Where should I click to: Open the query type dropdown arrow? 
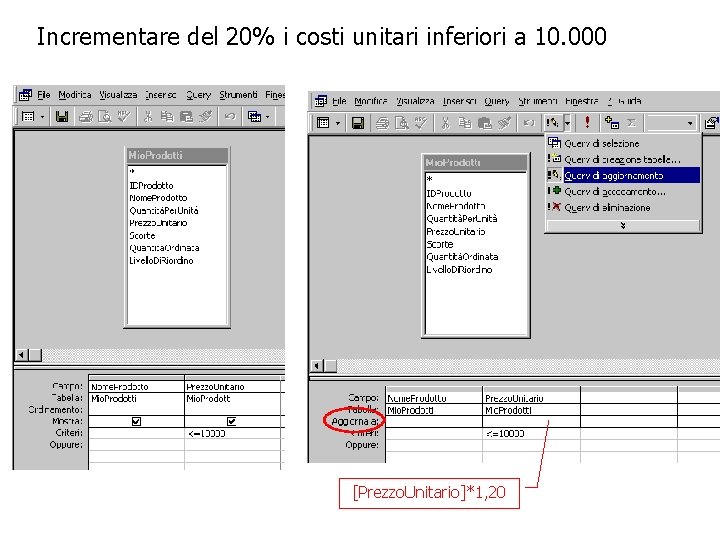[x=568, y=123]
